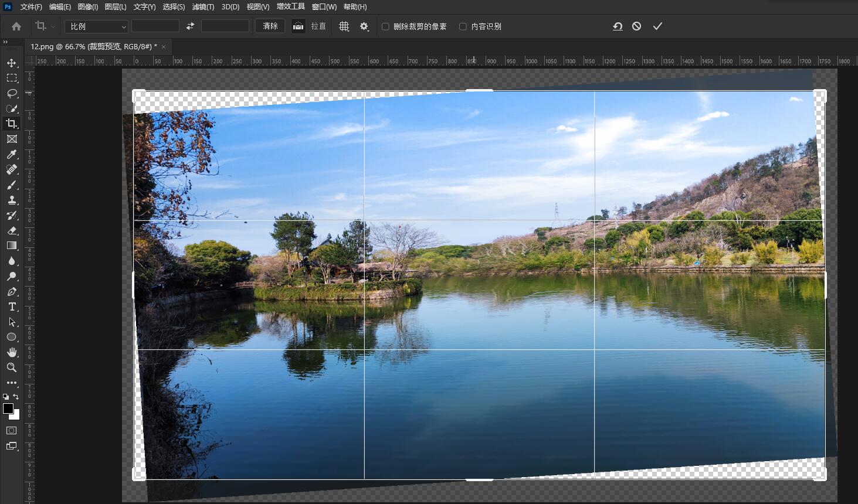The image size is (858, 504).
Task: Select the Eyedropper tool
Action: pos(12,154)
